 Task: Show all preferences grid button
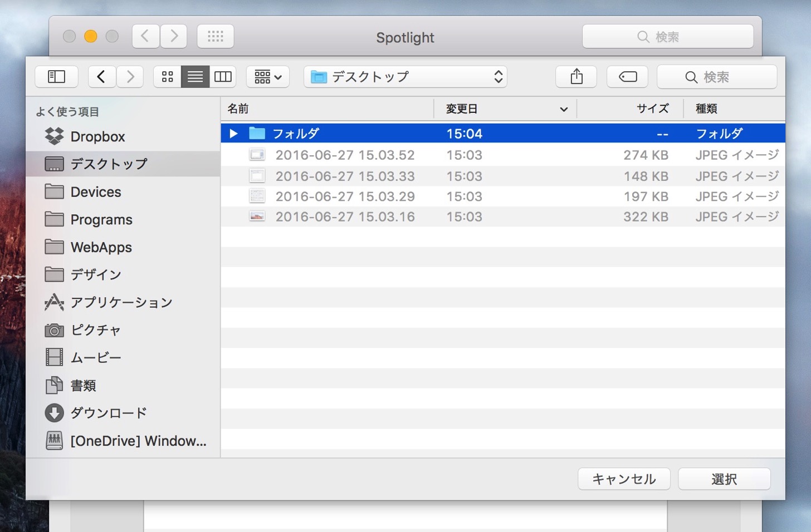(216, 36)
